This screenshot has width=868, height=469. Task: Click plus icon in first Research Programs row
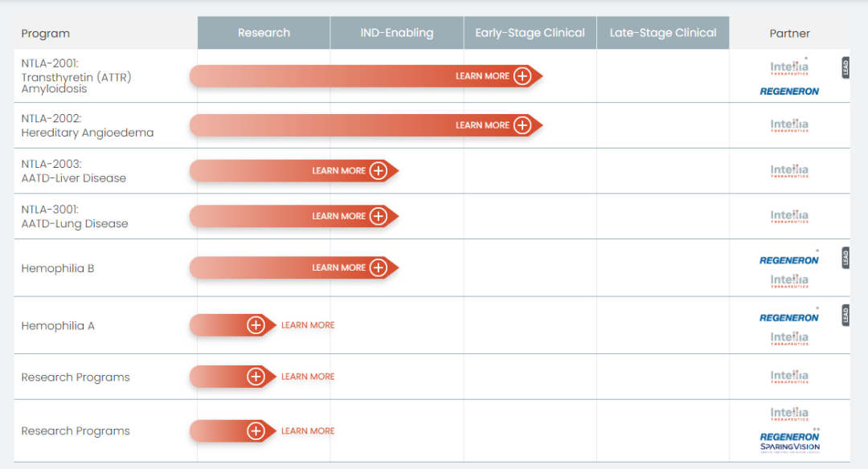tap(256, 377)
